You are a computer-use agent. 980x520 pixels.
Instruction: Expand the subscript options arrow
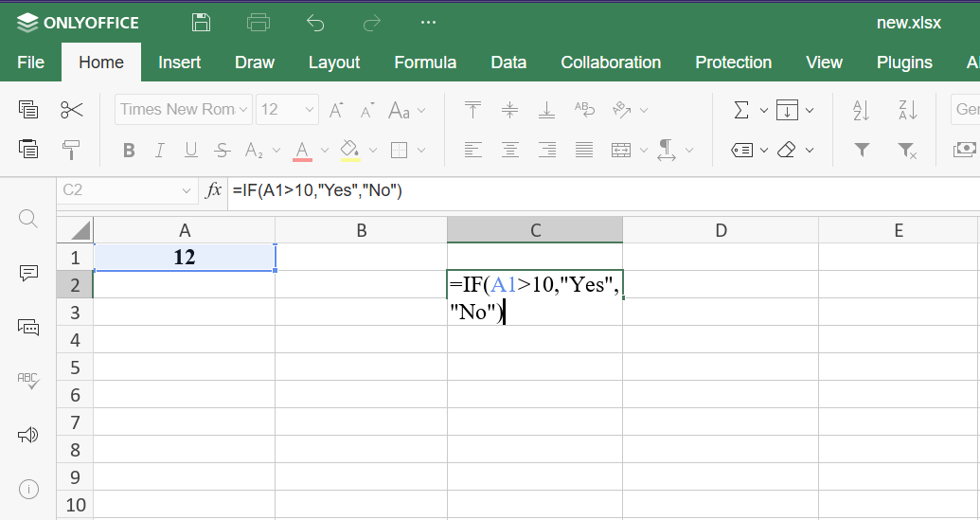[276, 151]
